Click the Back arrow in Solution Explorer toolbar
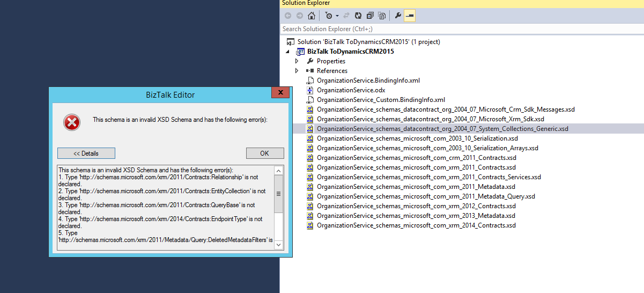The width and height of the screenshot is (644, 293). (x=288, y=16)
